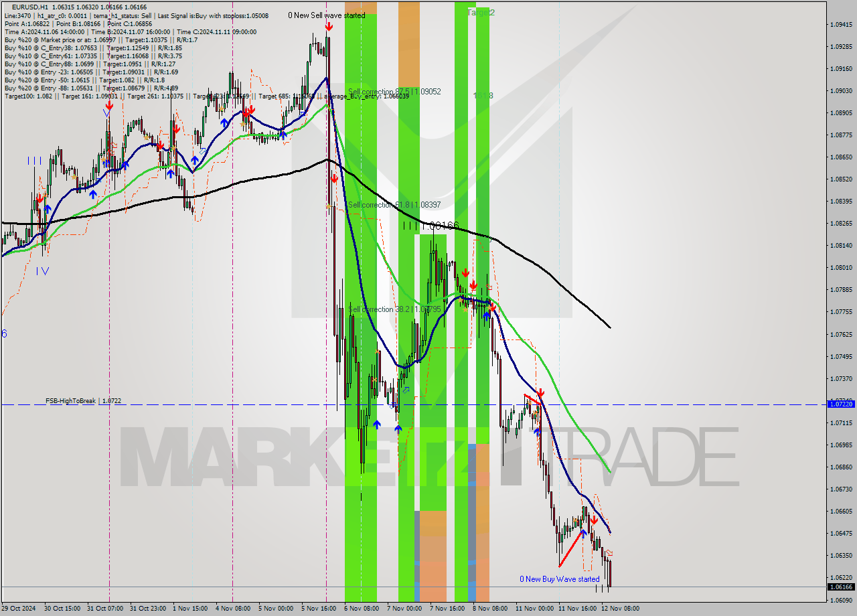Select the 1.08905 price axis label
857x616 pixels.
click(x=841, y=112)
